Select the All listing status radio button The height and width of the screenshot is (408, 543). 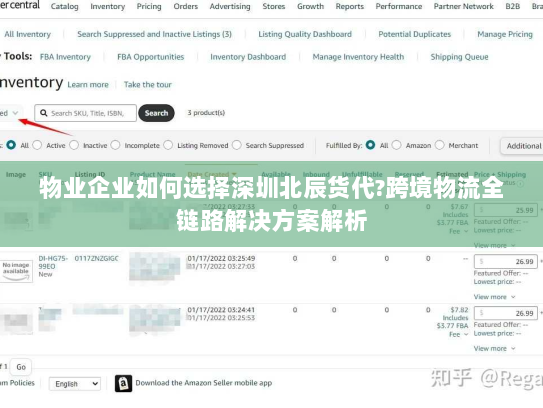tap(11, 145)
